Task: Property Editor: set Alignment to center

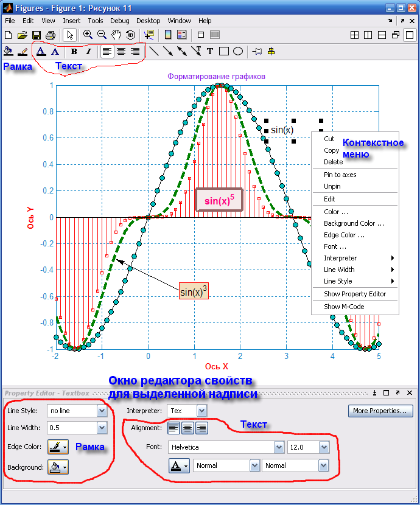Action: [x=187, y=428]
